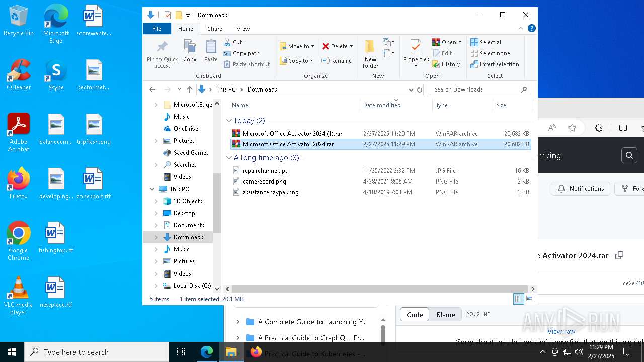Select Local Disk (C:) in tree
The height and width of the screenshot is (362, 644).
(x=192, y=286)
